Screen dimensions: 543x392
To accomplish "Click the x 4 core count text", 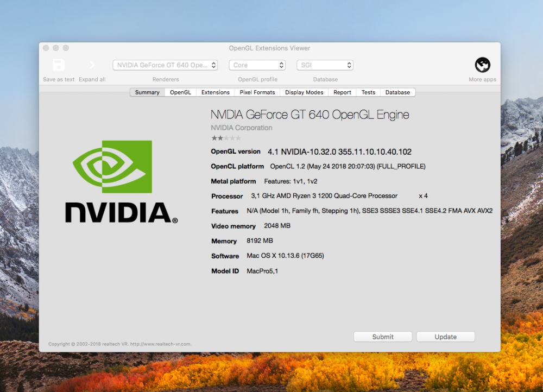I will (x=423, y=195).
